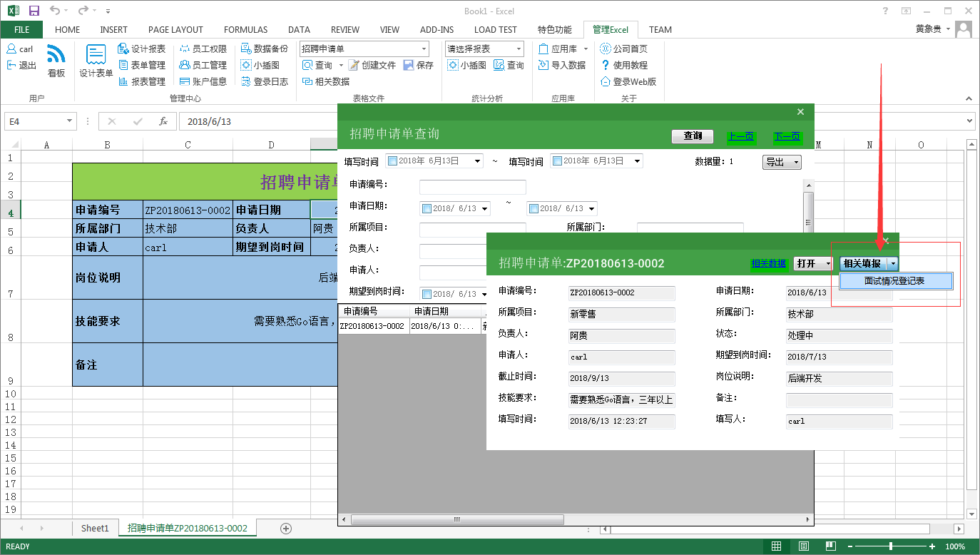Click 数据备份 data backup
The image size is (980, 555).
pos(264,49)
